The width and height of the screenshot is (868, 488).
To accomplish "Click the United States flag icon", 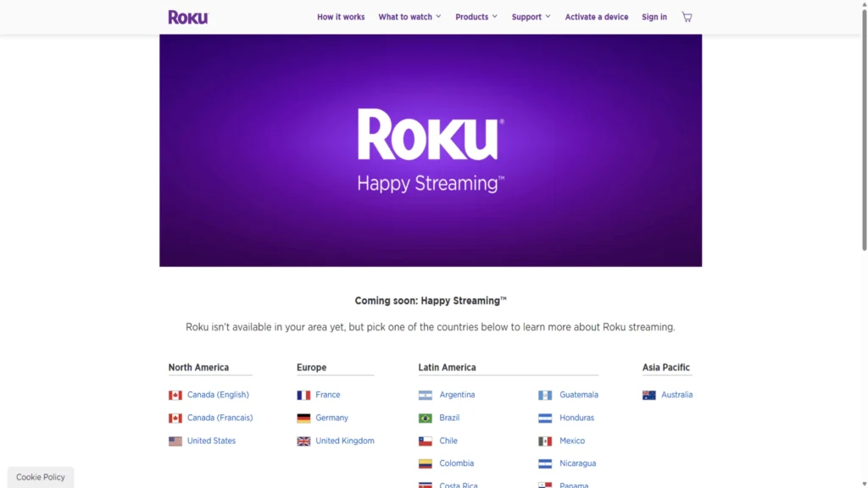I will tap(174, 441).
